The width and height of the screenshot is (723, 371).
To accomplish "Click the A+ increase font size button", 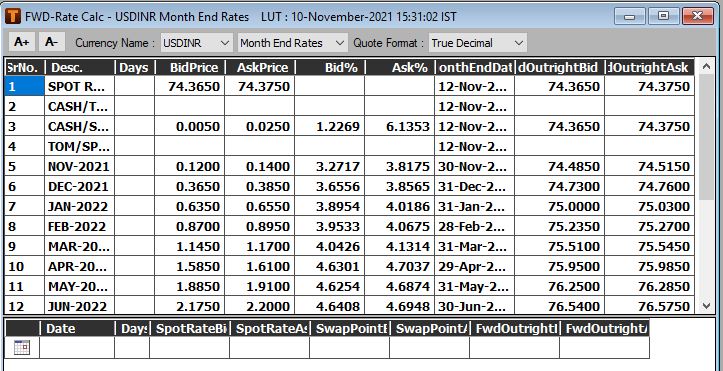I will click(x=22, y=42).
